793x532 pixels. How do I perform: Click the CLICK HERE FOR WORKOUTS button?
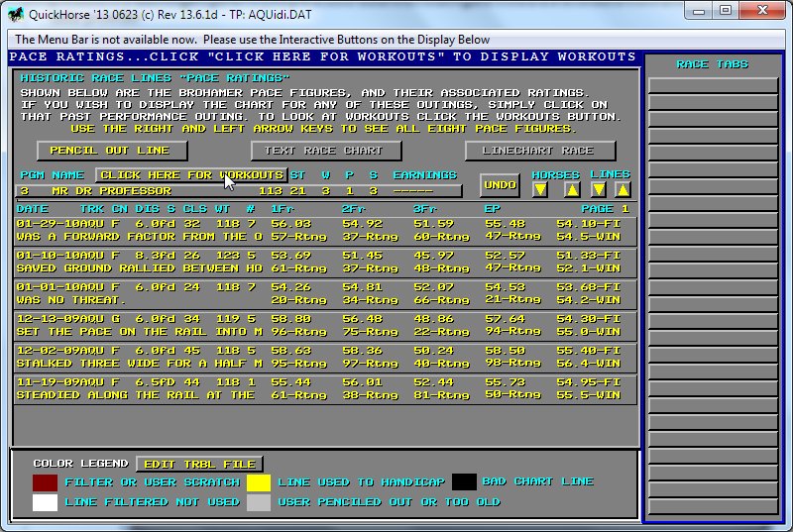(190, 175)
